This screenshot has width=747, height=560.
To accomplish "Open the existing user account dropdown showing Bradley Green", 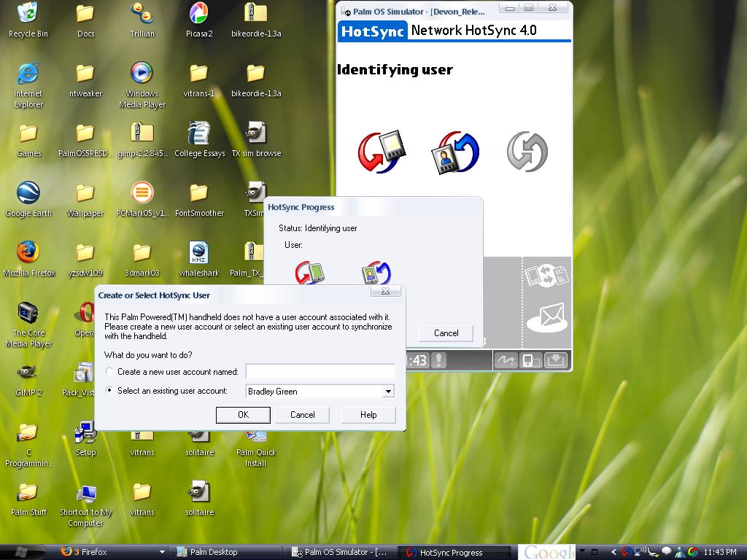I will [388, 392].
